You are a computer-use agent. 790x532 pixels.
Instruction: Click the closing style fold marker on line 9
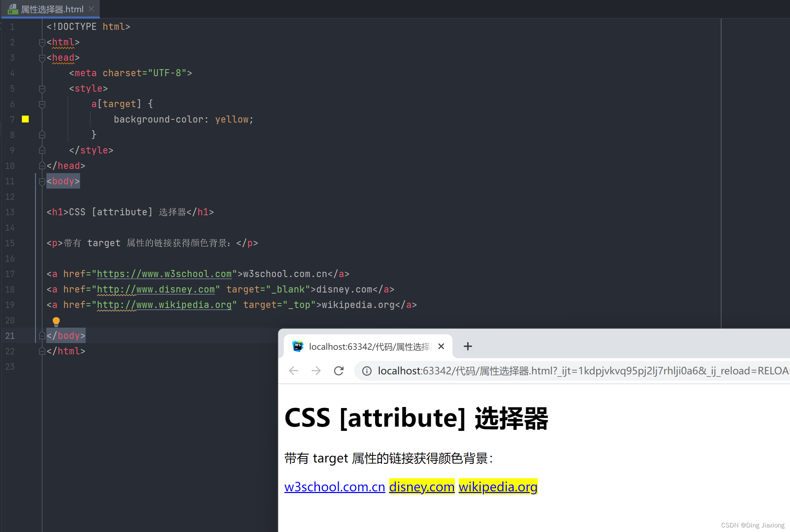click(x=42, y=150)
